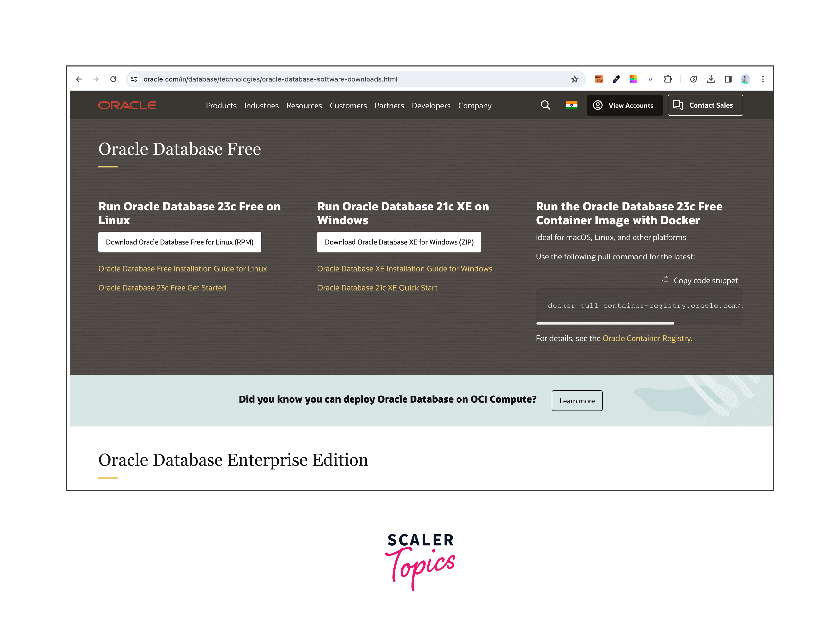
Task: Click the docker command horizontal scrollbar
Action: [x=605, y=323]
